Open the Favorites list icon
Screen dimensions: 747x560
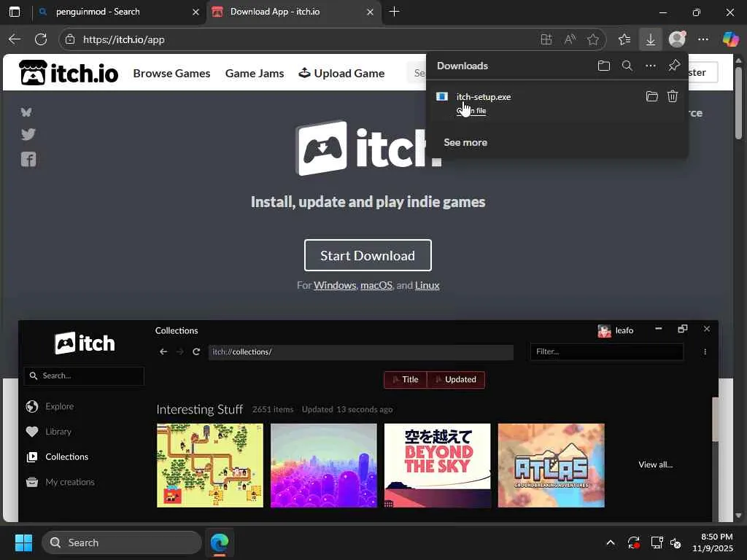(624, 39)
